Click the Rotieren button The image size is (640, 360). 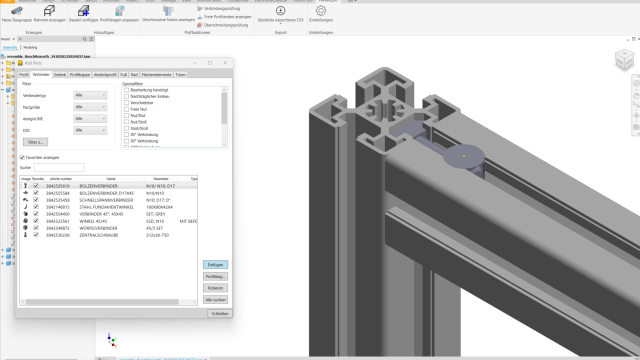coord(215,288)
